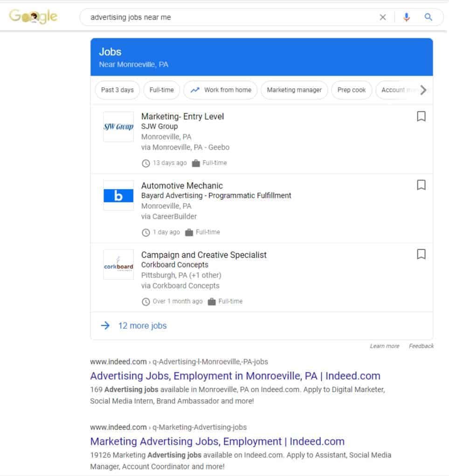Clear the search box with X icon
This screenshot has height=476, width=449.
tap(383, 17)
